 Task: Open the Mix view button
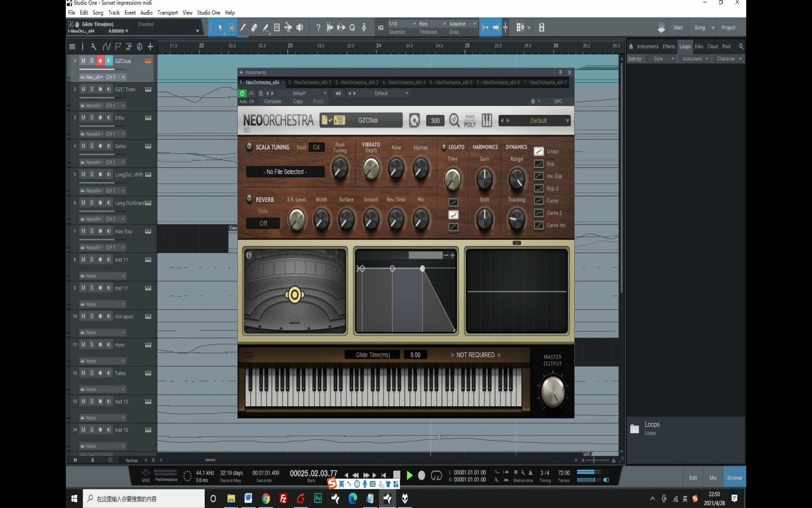pos(713,477)
